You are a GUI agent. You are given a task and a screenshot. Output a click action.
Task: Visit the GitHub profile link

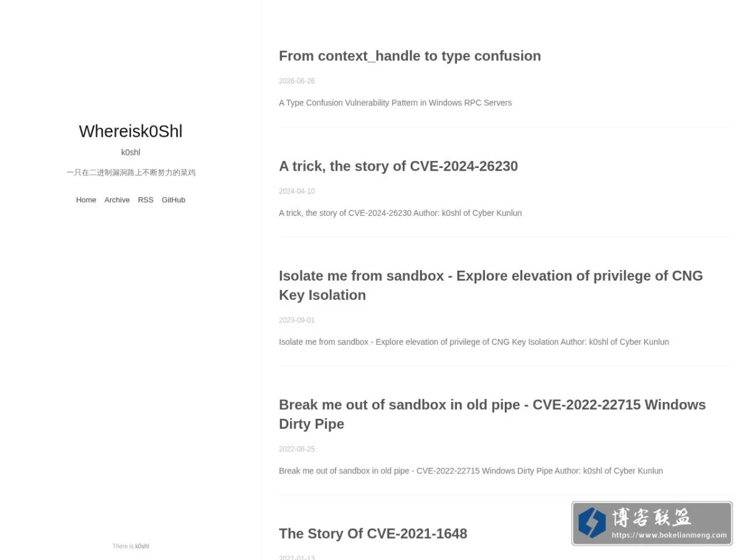click(x=174, y=200)
